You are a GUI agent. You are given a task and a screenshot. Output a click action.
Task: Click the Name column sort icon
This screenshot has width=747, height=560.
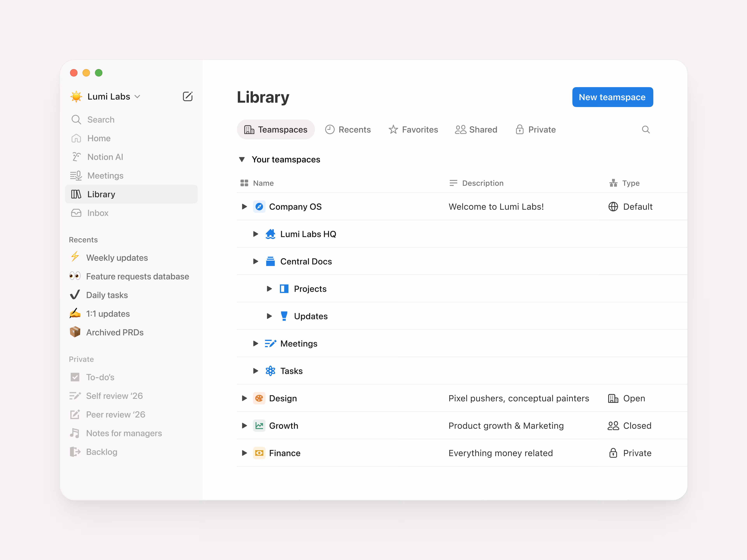click(245, 183)
